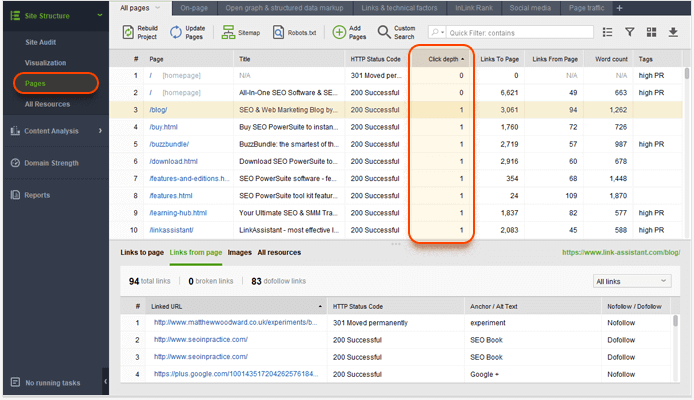694x400 pixels.
Task: Add a new workspace tab with plus
Action: (x=619, y=8)
